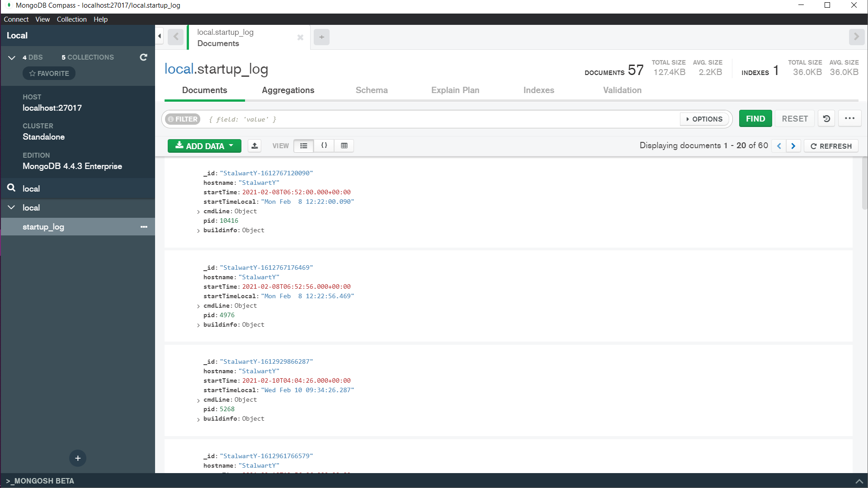The image size is (868, 488).
Task: Go to previous page of documents
Action: tap(779, 146)
